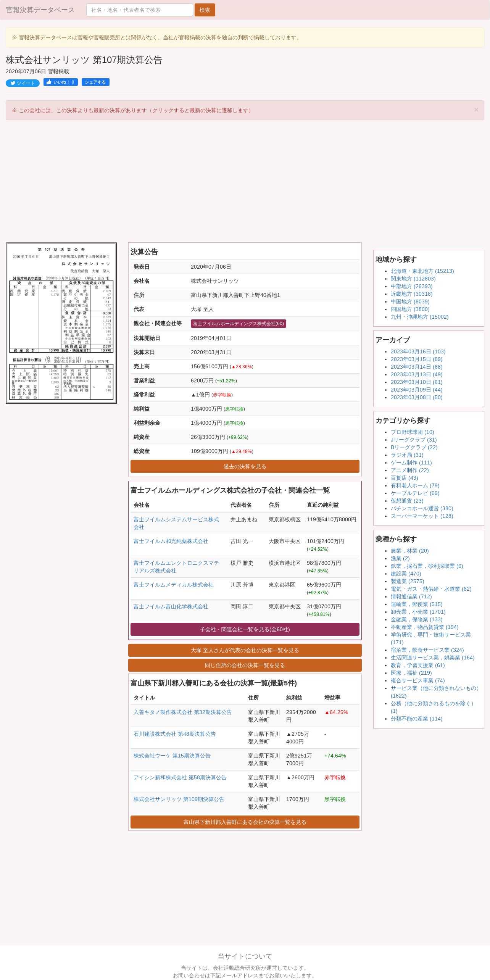Click 同じ住所の会社の決算一覧を見る button

coord(245,665)
